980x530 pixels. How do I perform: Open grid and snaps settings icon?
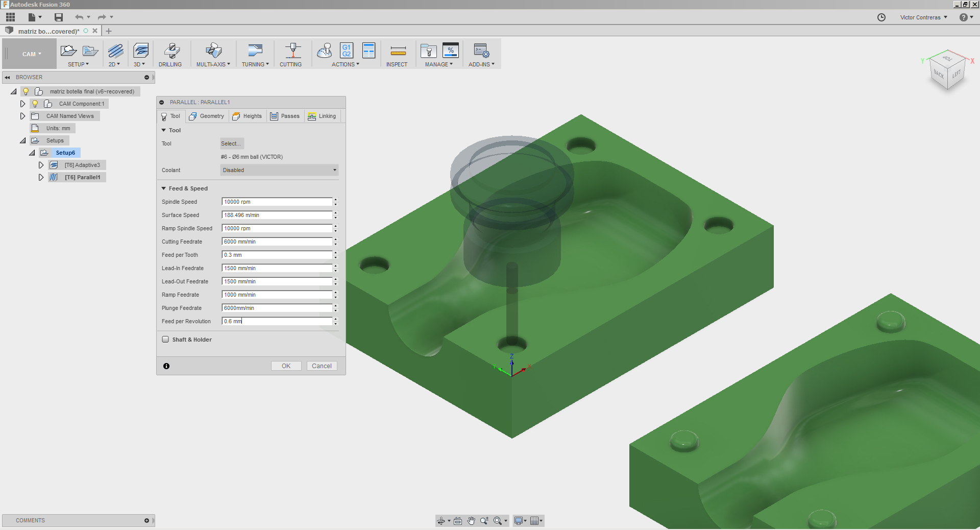pyautogui.click(x=534, y=521)
